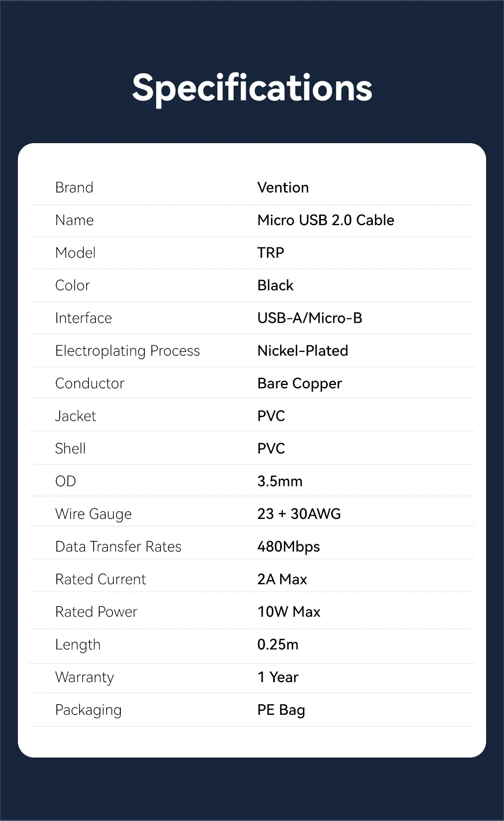Click the Bare Copper conductor value
The image size is (504, 821).
click(299, 383)
